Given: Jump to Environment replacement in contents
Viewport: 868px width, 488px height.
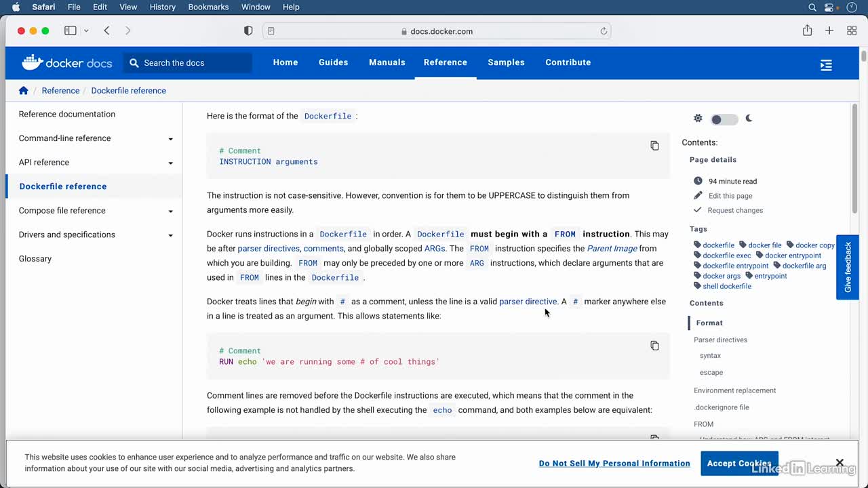Looking at the screenshot, I should pyautogui.click(x=734, y=390).
